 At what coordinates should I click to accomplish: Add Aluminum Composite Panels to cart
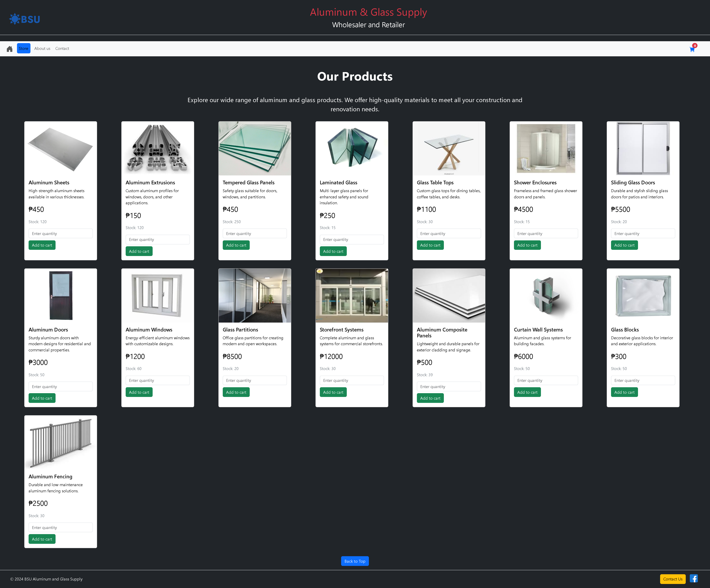click(x=430, y=398)
